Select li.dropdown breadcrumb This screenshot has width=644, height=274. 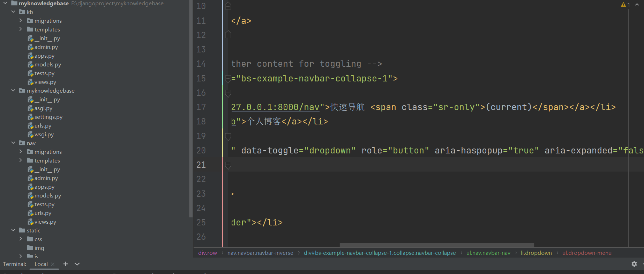pyautogui.click(x=536, y=253)
